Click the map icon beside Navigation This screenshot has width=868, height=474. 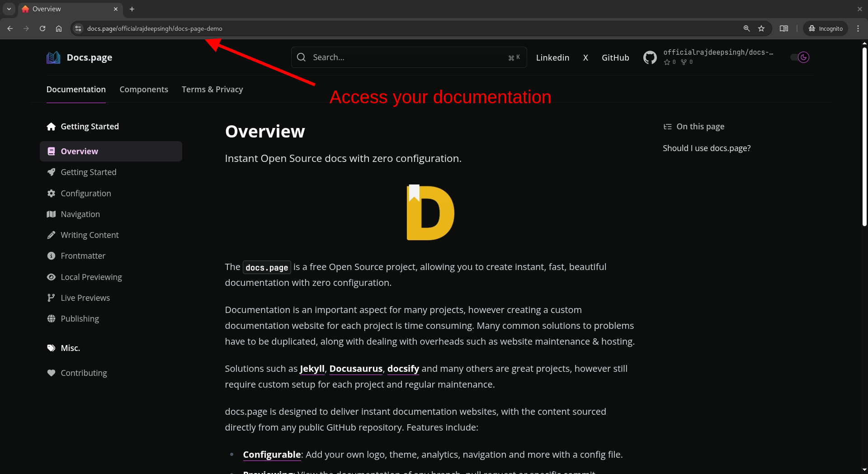click(52, 214)
